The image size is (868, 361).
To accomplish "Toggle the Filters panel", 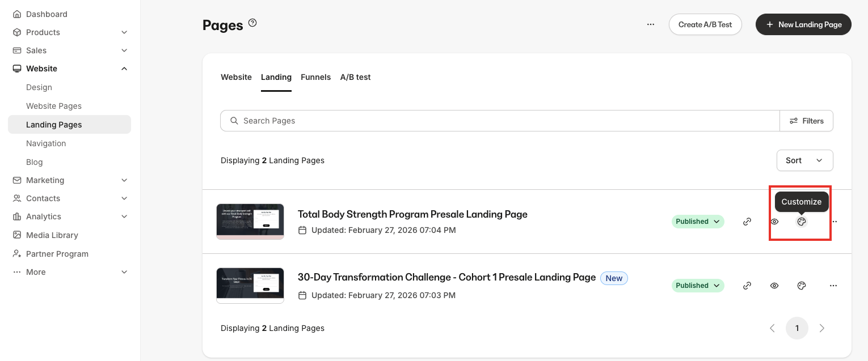I will 807,120.
